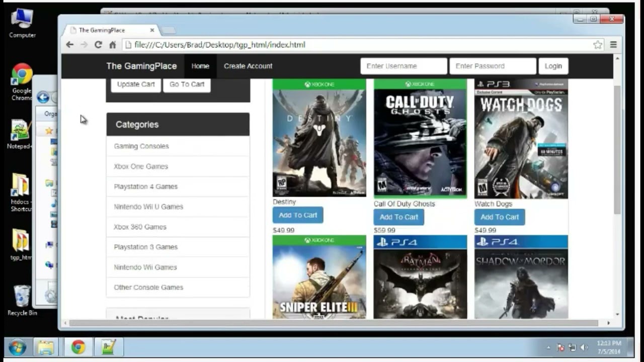Click the Batman Arkham Knight cover

click(420, 277)
